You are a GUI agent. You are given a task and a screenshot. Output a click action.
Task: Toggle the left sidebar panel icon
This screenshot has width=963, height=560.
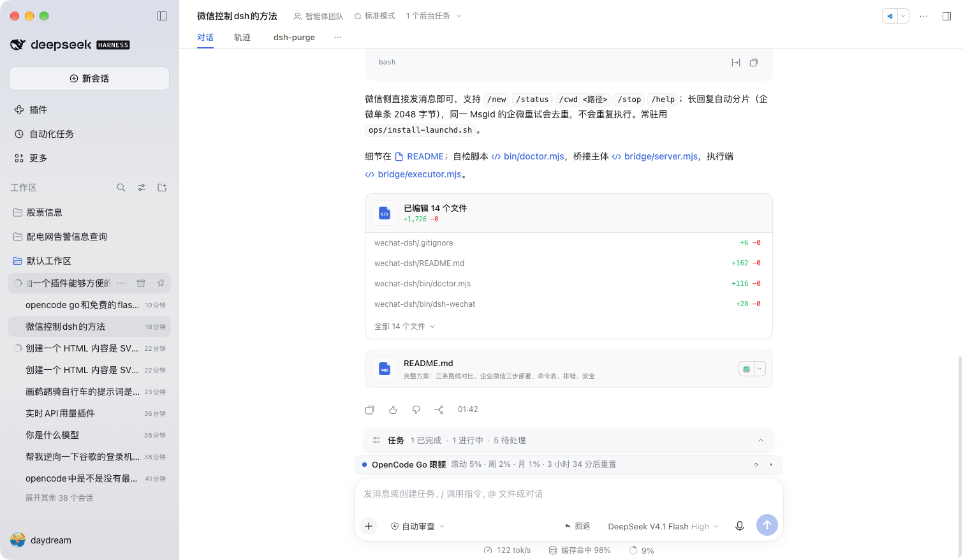tap(162, 16)
